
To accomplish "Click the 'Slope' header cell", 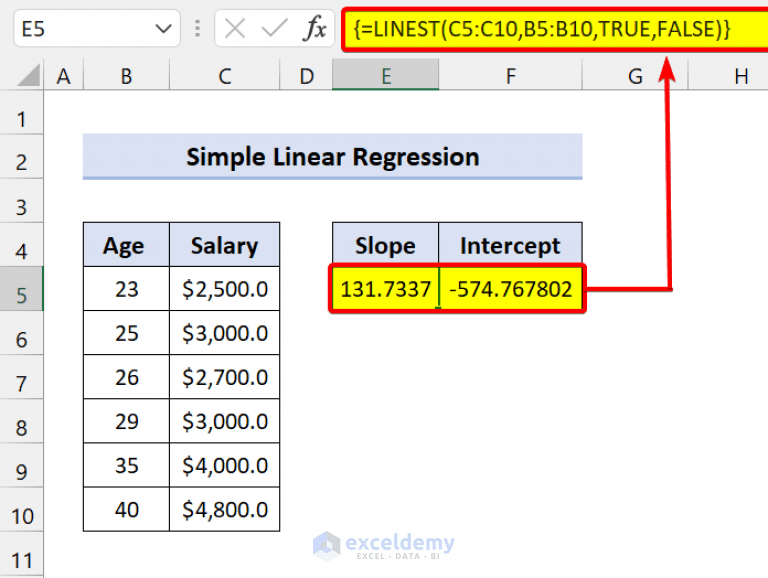I will point(386,245).
